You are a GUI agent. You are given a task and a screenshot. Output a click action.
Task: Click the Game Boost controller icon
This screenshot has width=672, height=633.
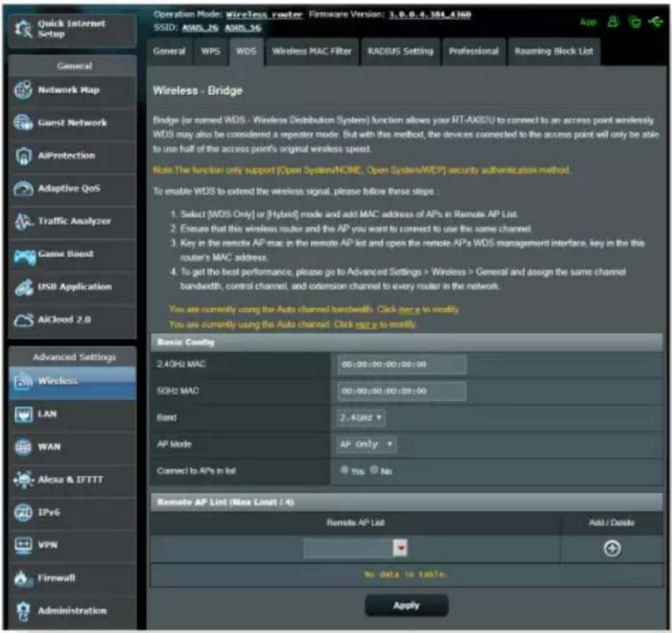point(24,255)
